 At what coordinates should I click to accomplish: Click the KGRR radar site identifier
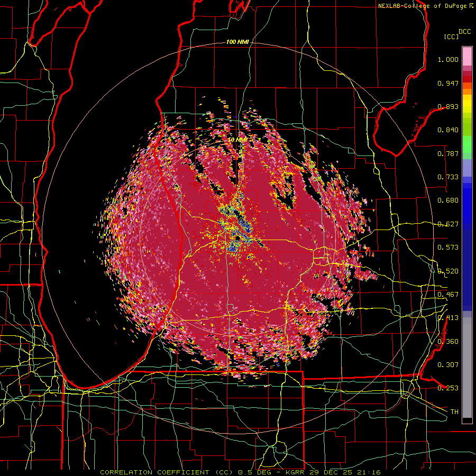point(296,472)
